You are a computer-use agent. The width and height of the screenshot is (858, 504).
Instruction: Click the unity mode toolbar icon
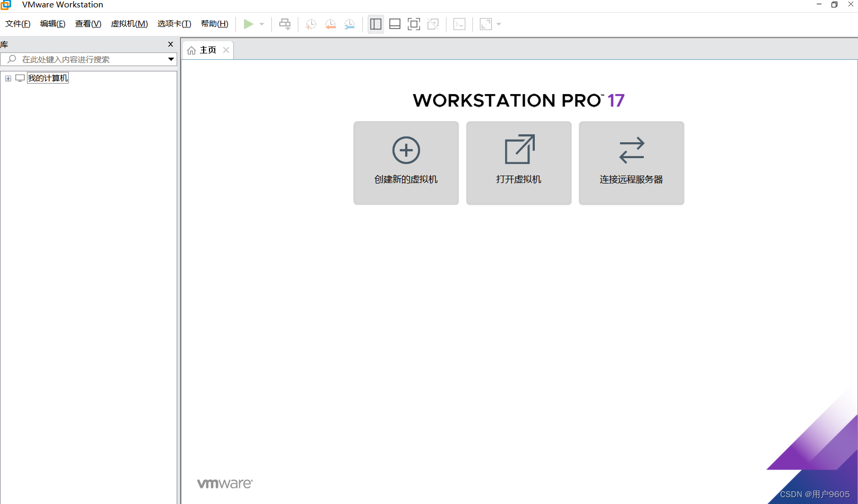click(433, 24)
